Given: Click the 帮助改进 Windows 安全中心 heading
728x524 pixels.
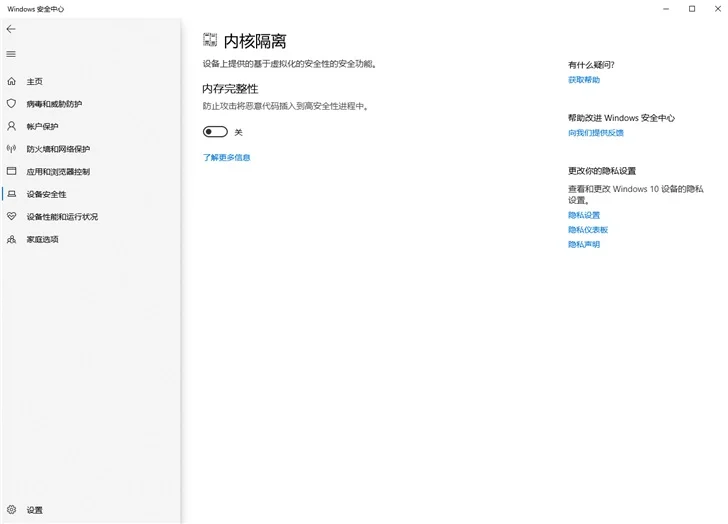Looking at the screenshot, I should point(621,118).
